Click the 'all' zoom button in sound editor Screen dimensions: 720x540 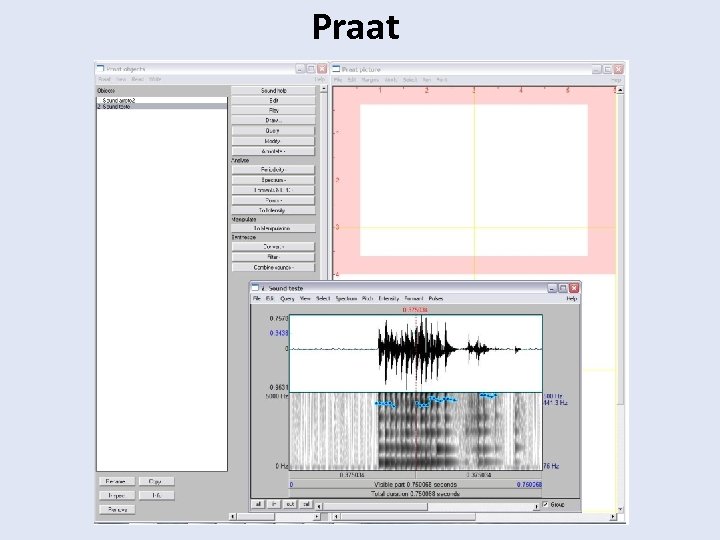point(259,504)
